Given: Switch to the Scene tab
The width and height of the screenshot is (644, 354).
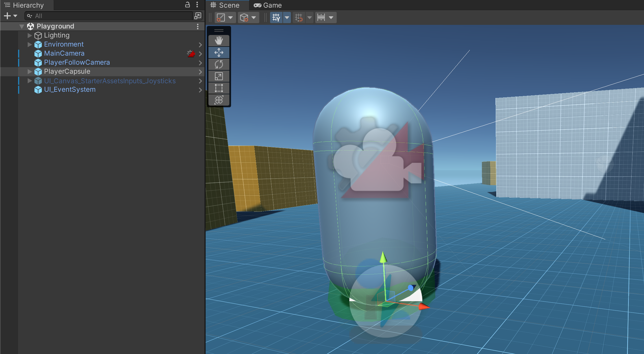Looking at the screenshot, I should tap(225, 5).
